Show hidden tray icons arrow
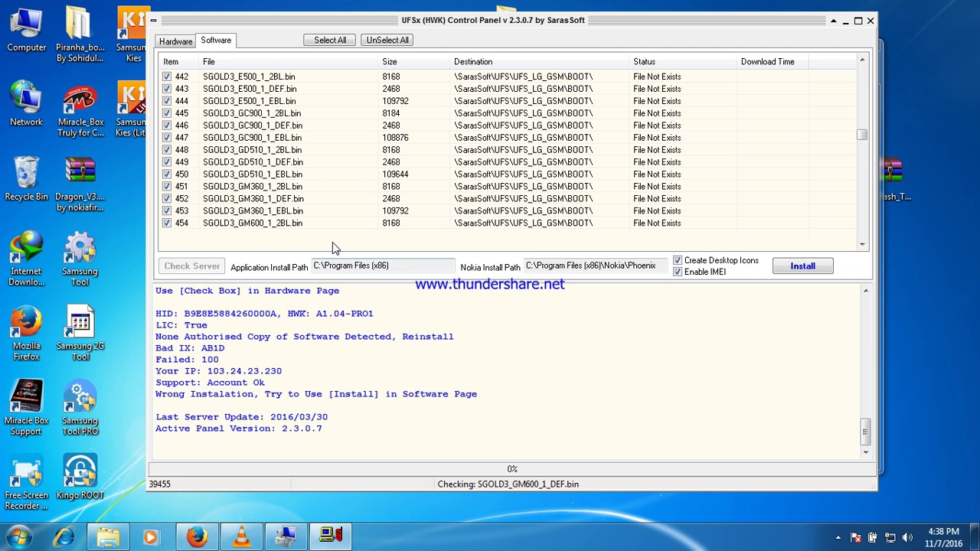Screen dimensions: 980x551 pos(838,537)
